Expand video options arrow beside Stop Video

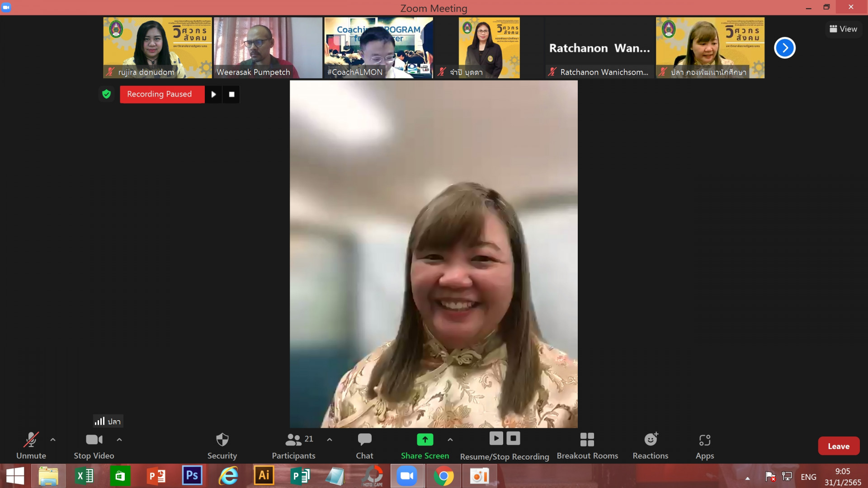119,439
